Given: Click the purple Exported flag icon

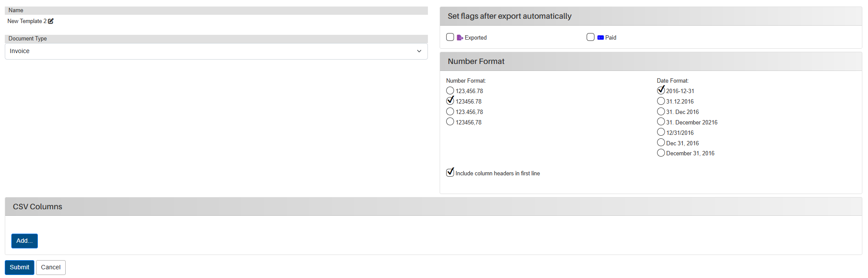Looking at the screenshot, I should [460, 37].
